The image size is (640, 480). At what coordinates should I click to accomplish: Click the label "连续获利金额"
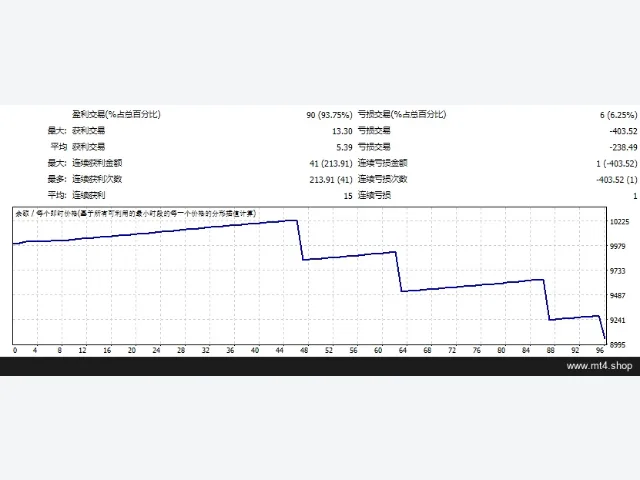click(97, 163)
